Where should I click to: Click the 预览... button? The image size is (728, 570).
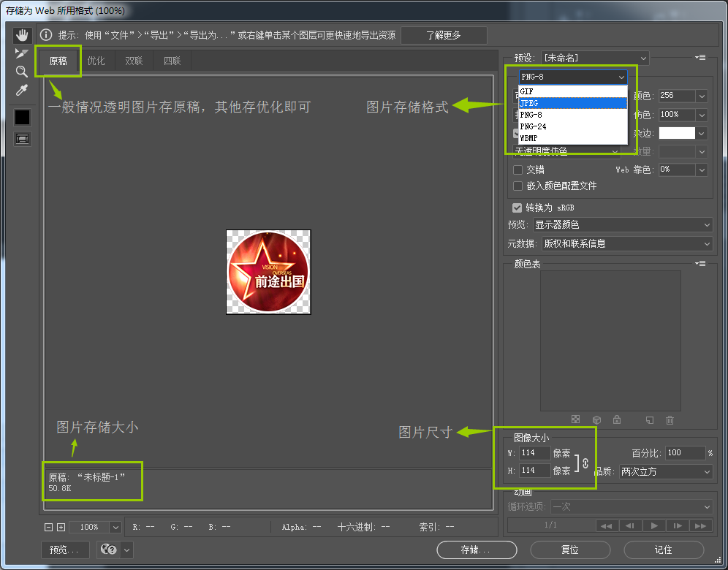[x=64, y=550]
